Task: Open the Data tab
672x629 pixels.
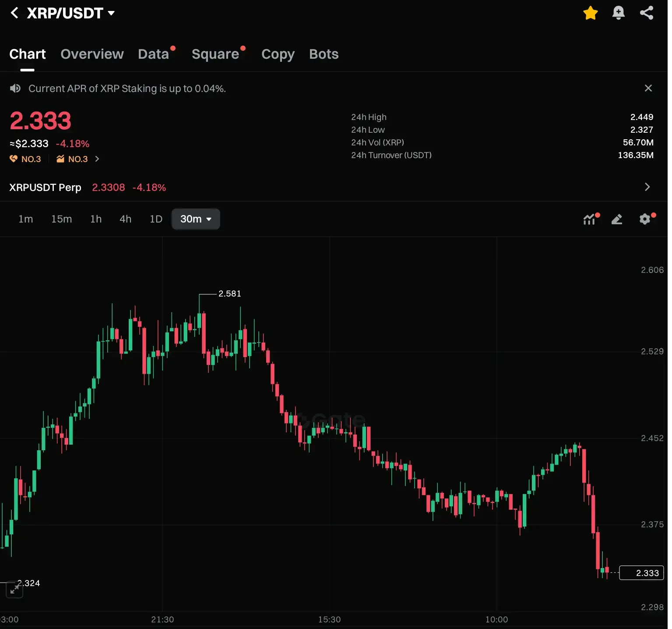Action: click(154, 54)
